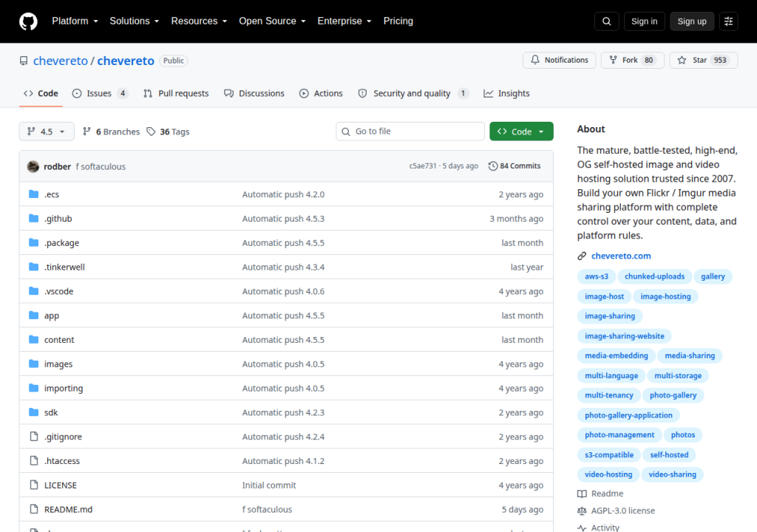Open the chevereto.com website link
The height and width of the screenshot is (532, 757).
pos(621,256)
